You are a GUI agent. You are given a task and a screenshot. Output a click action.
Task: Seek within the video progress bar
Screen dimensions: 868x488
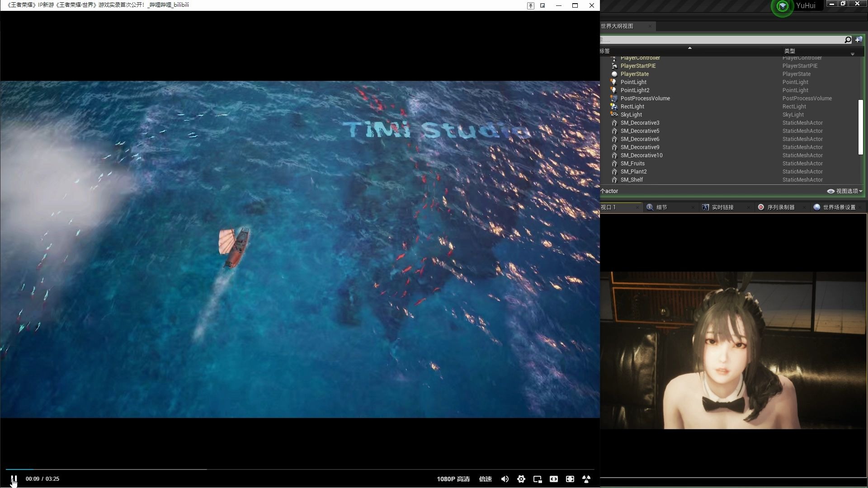coord(300,469)
